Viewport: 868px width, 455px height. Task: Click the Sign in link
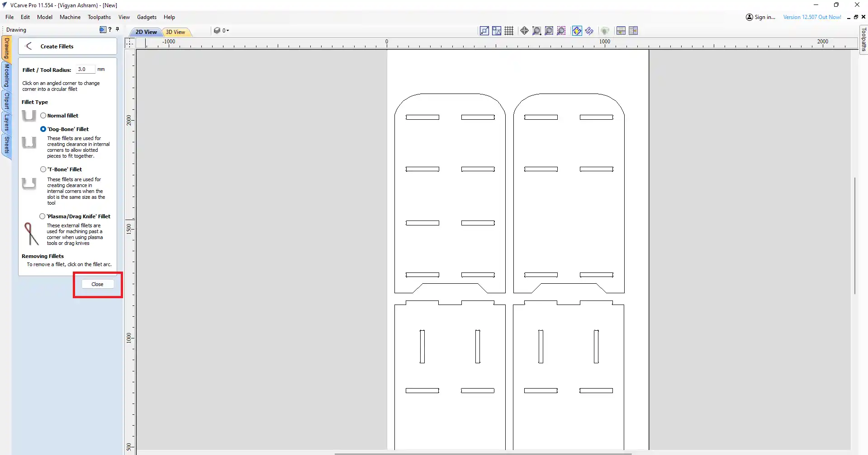(765, 17)
